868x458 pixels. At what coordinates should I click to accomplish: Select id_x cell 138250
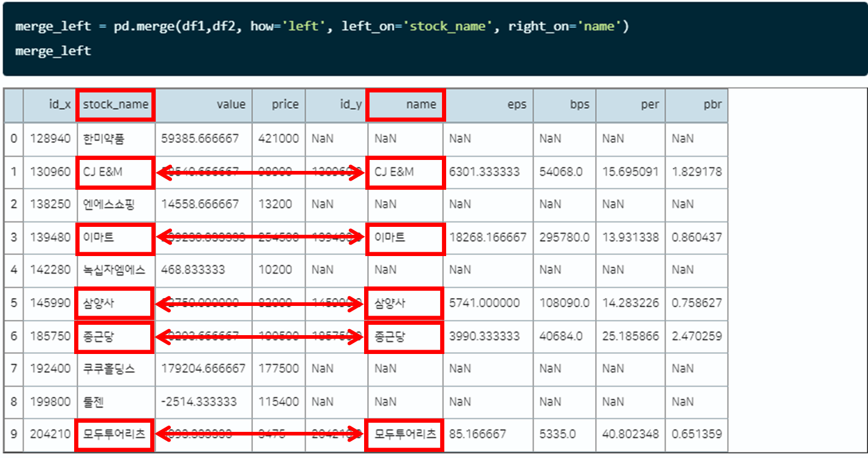[x=50, y=204]
